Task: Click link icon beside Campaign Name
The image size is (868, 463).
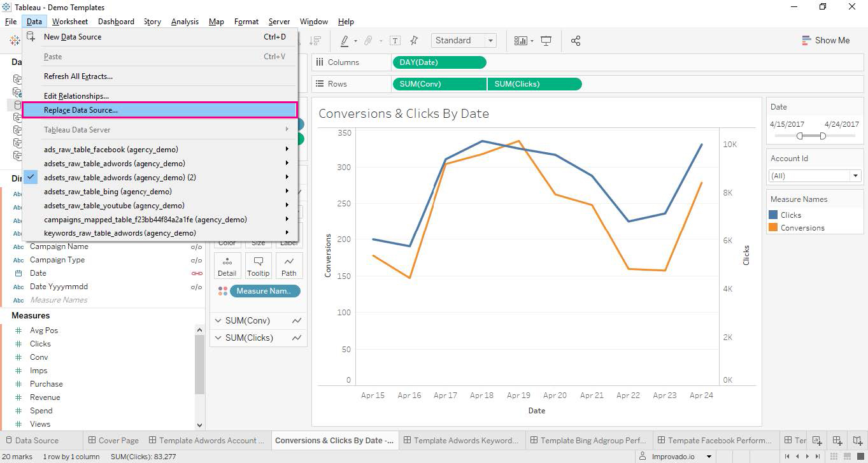Action: coord(197,247)
